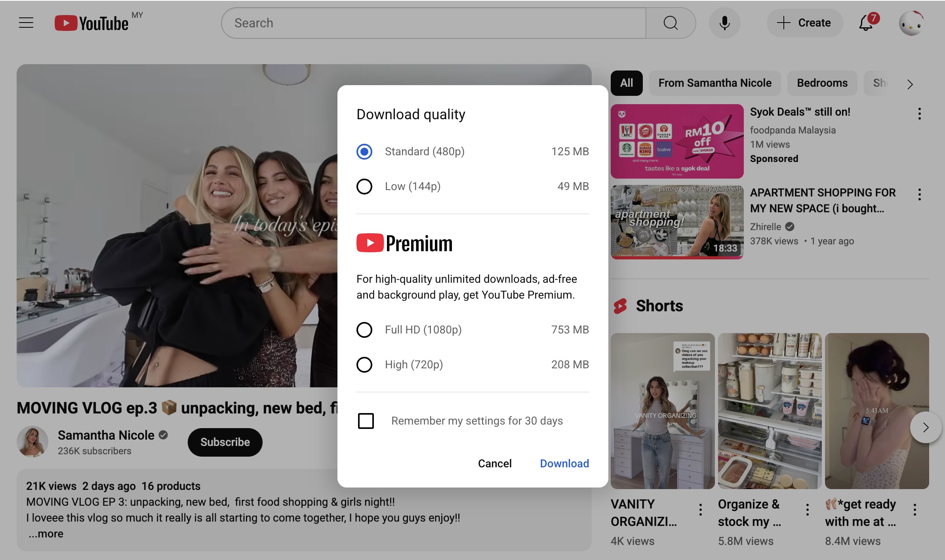The width and height of the screenshot is (945, 560).
Task: Open options for Organize & stock short
Action: (x=808, y=509)
